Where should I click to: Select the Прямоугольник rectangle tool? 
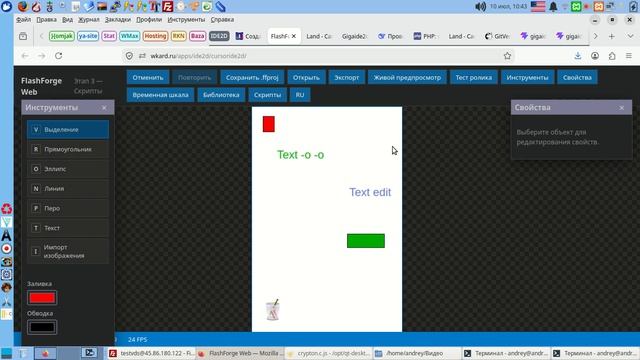68,149
